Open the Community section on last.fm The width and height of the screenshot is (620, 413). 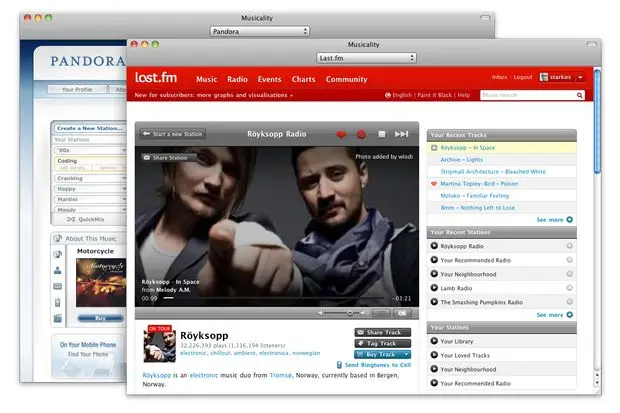[346, 79]
